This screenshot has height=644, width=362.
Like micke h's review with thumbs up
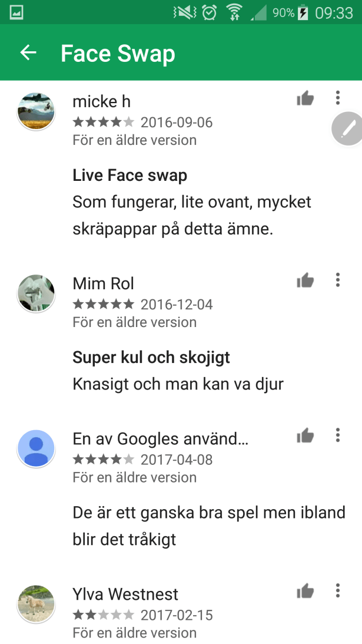tap(305, 98)
